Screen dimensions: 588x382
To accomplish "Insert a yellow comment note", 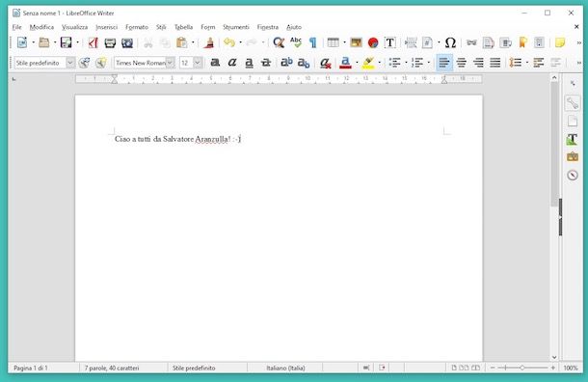I will tap(560, 42).
